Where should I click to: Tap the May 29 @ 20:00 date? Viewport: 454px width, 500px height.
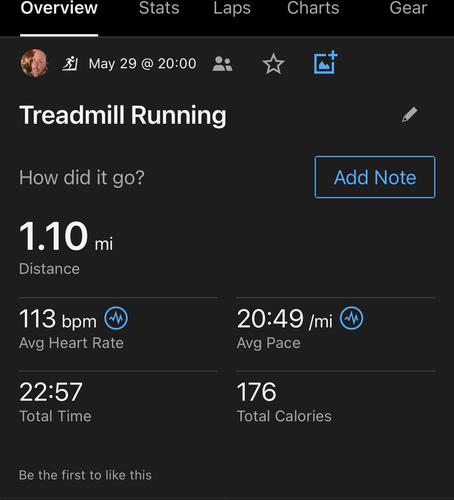(x=142, y=64)
